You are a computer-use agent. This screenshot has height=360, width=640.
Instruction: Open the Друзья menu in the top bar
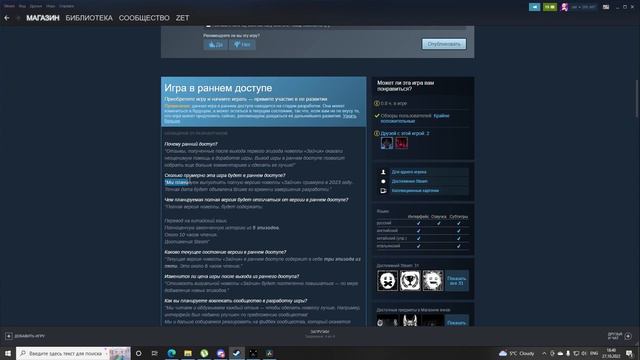pos(36,6)
